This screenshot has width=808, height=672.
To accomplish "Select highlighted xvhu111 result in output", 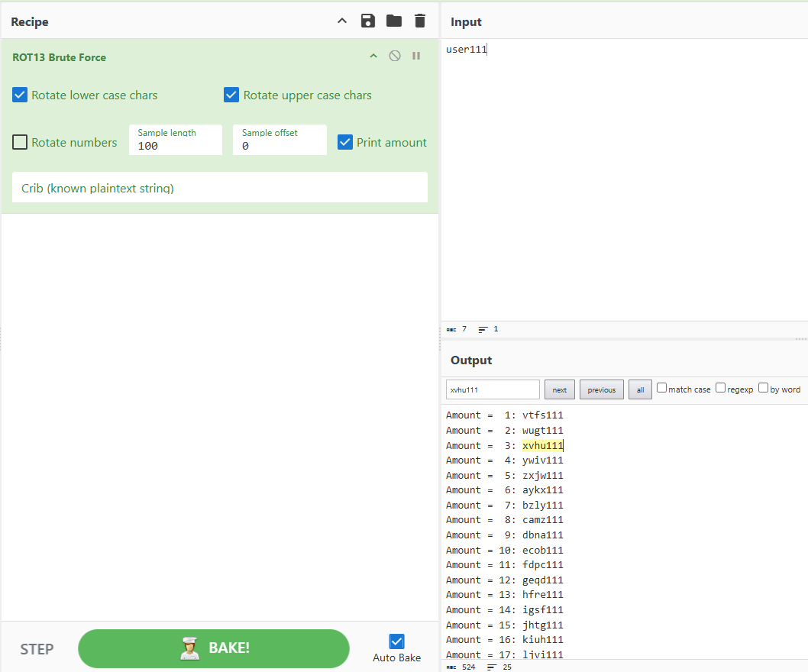I will point(543,445).
